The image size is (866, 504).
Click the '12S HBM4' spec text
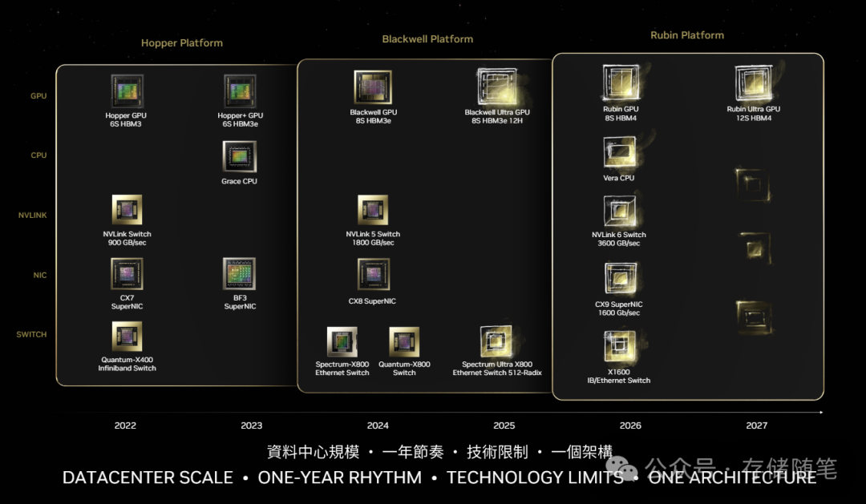pyautogui.click(x=753, y=118)
